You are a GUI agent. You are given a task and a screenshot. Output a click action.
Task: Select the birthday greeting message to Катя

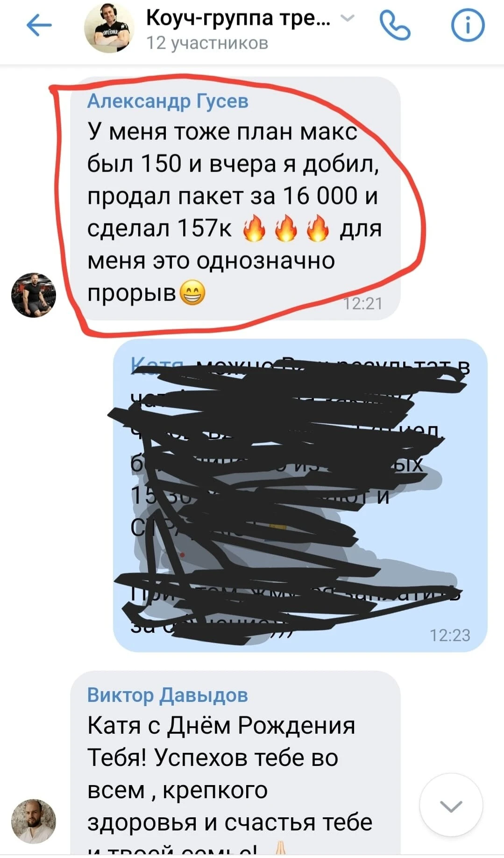click(235, 765)
